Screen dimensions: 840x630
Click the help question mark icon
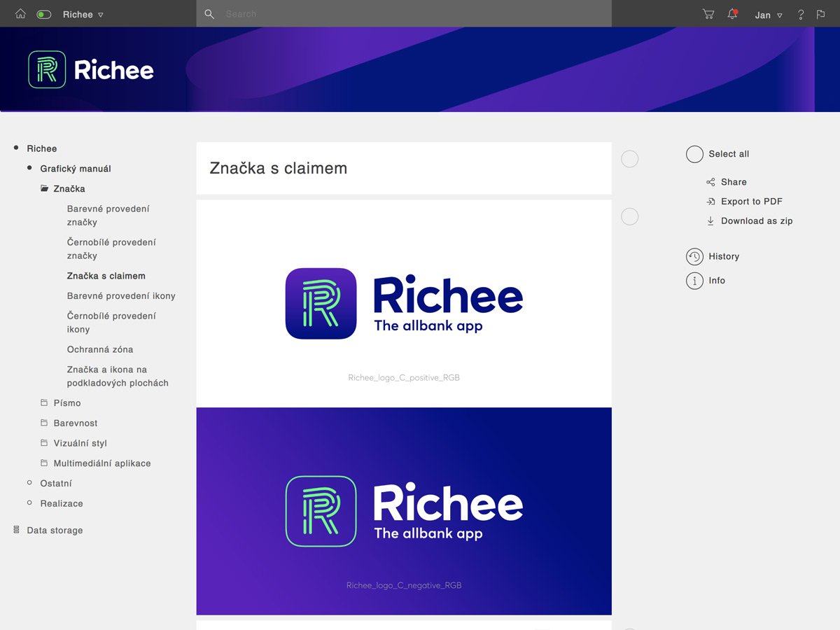[x=801, y=15]
